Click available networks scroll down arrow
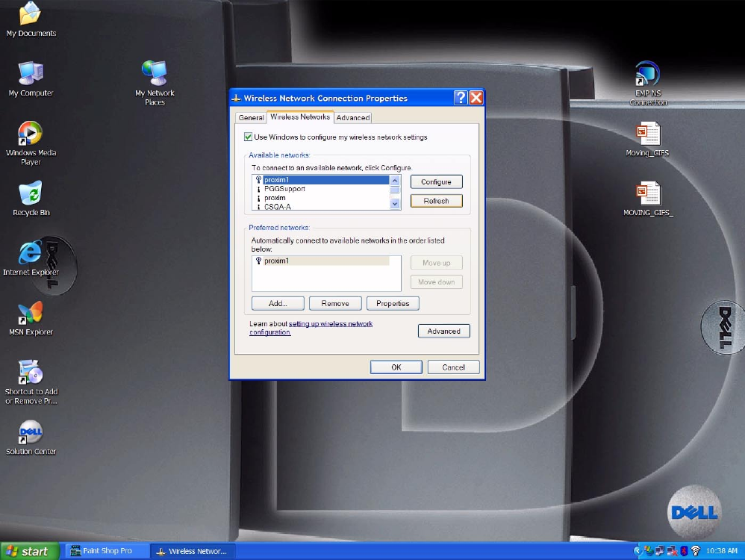 [x=395, y=204]
